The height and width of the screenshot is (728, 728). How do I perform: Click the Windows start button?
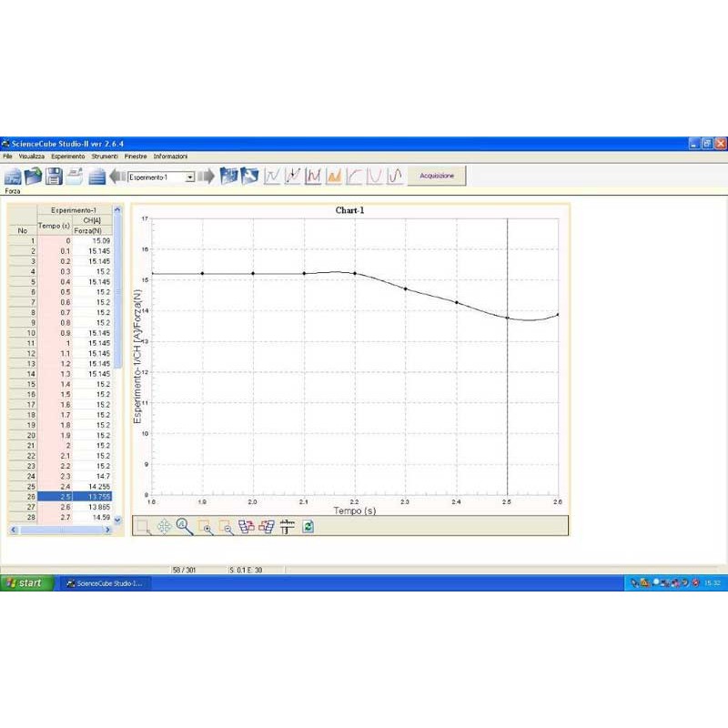point(25,583)
